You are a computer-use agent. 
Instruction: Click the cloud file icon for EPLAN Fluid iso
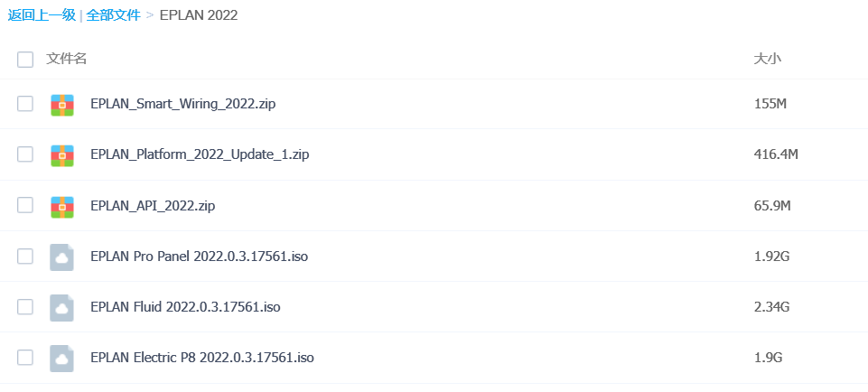[61, 307]
